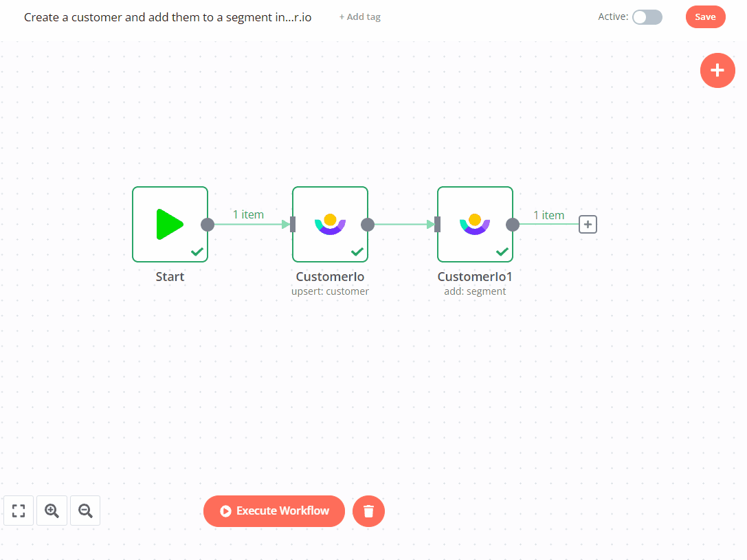The width and height of the screenshot is (747, 560).
Task: Select the CustomerIo1 add segment node
Action: 475,224
